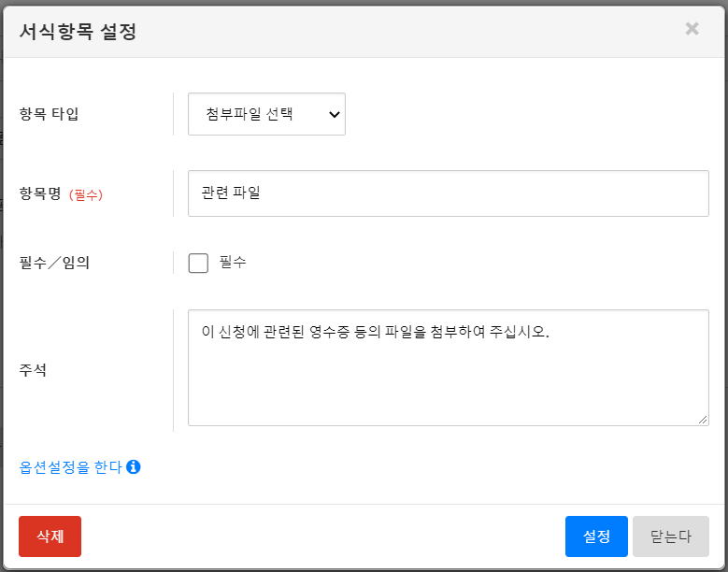728x572 pixels.
Task: Click the 서식항목 설정 dialog title
Action: (79, 31)
